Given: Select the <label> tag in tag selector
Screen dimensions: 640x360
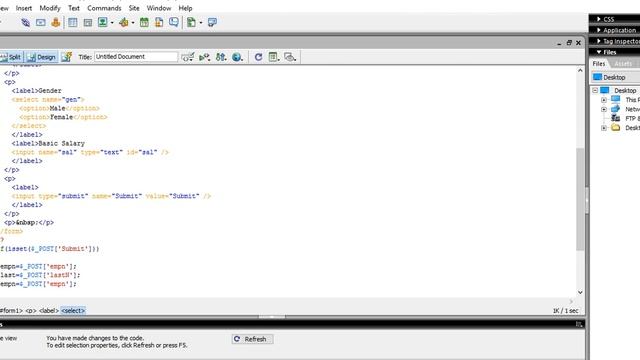Looking at the screenshot, I should [48, 311].
